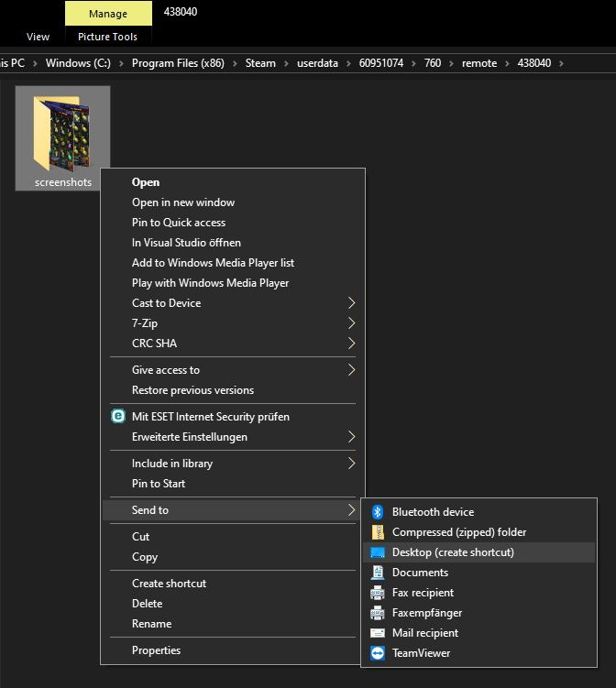Expand the Give access to submenu arrow

[x=351, y=370]
